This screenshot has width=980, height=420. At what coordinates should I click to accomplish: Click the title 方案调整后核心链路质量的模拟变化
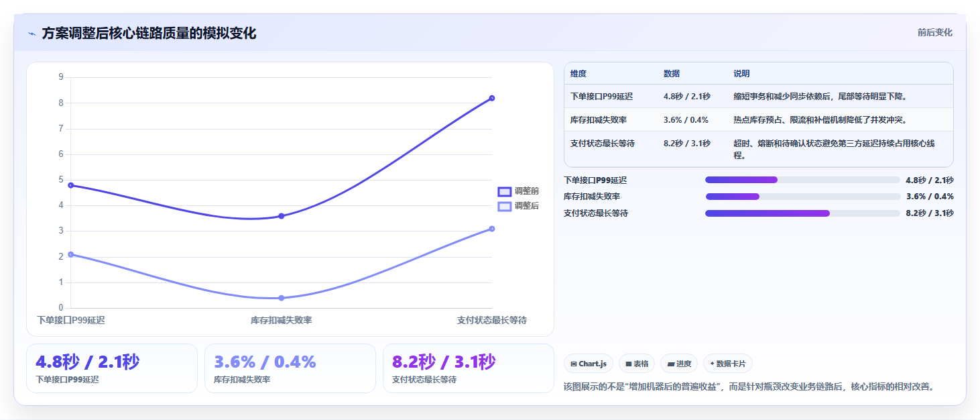click(149, 34)
